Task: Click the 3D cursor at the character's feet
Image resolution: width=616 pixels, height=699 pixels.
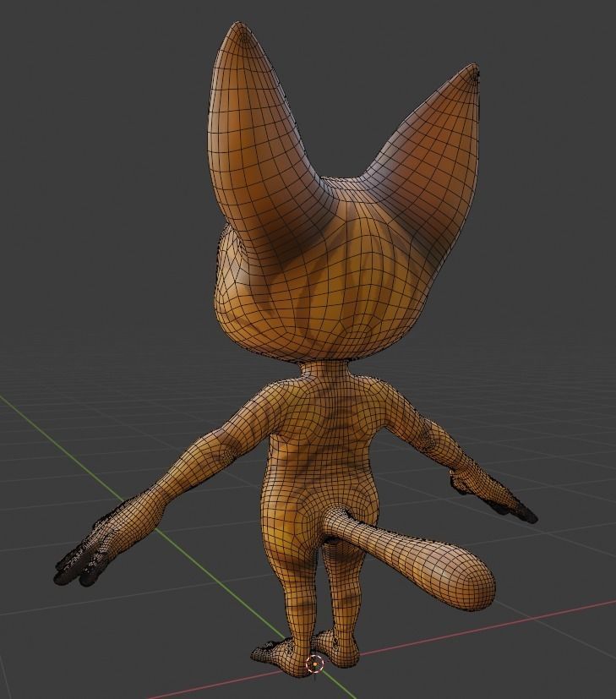Action: coord(315,664)
